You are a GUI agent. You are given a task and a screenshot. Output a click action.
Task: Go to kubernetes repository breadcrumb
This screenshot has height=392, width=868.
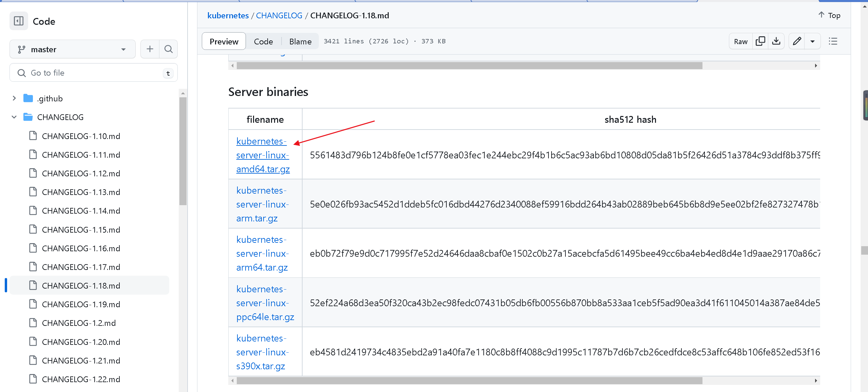pos(228,16)
